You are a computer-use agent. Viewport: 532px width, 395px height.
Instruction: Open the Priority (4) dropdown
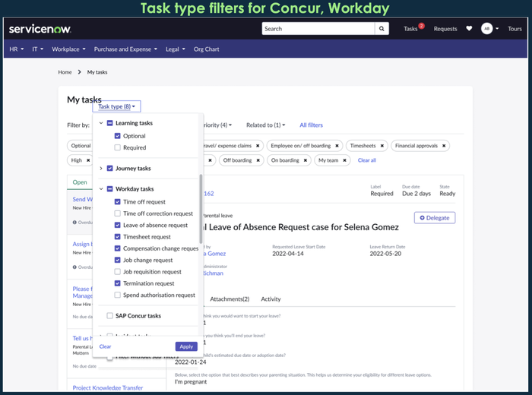(x=217, y=125)
